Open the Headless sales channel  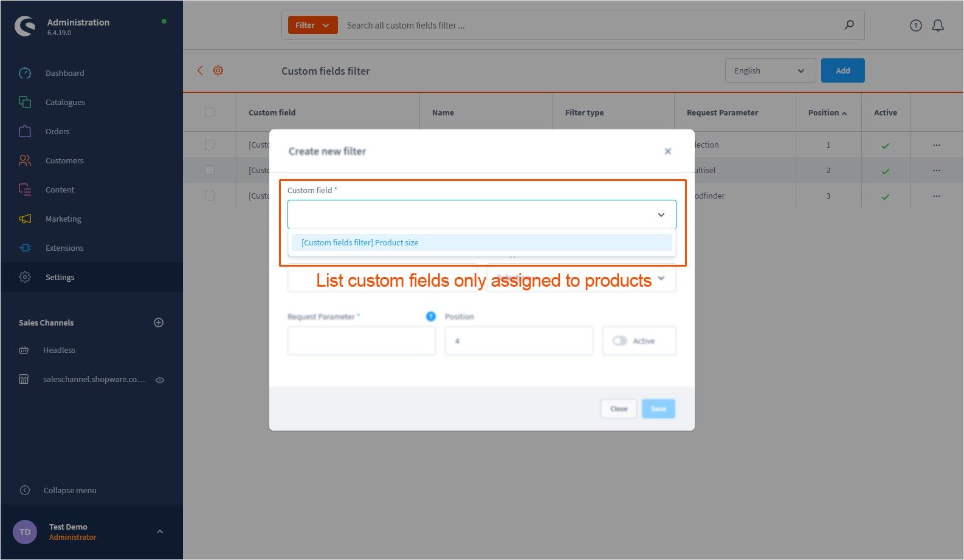59,350
